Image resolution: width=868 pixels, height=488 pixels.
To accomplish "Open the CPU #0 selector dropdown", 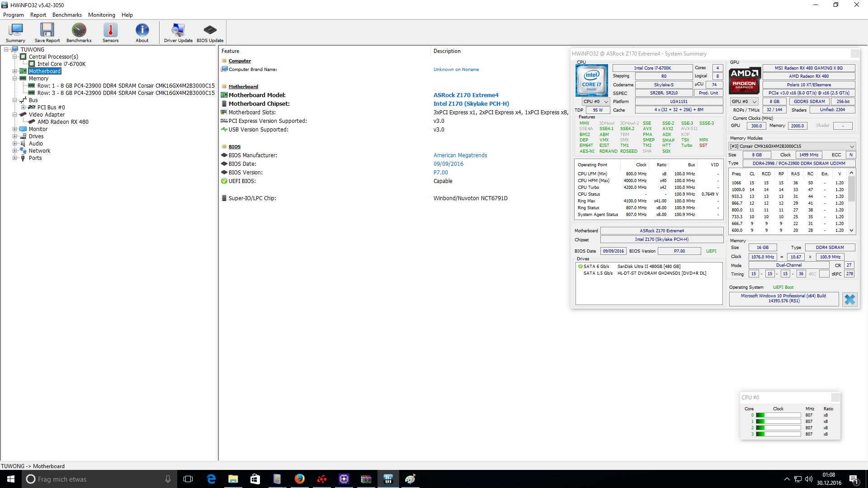I will click(596, 102).
